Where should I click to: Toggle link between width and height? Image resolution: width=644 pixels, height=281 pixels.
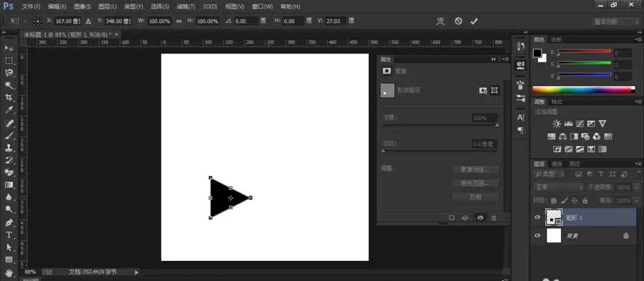[x=178, y=21]
